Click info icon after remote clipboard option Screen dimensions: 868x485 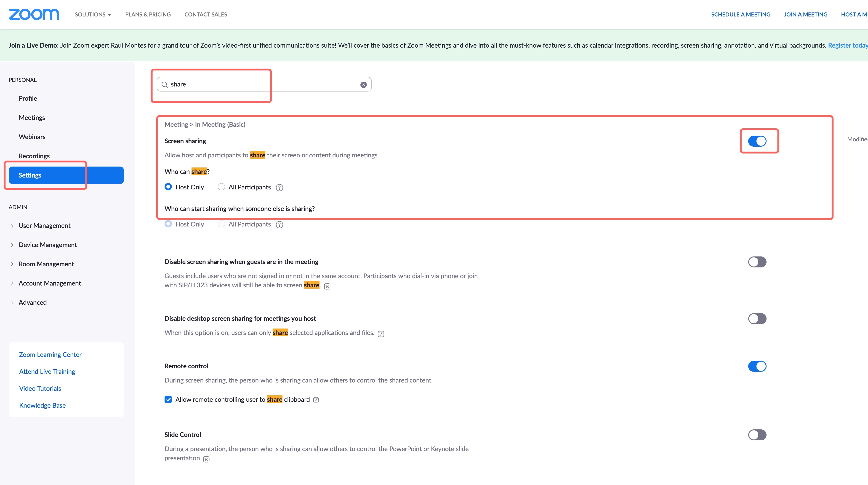point(316,400)
